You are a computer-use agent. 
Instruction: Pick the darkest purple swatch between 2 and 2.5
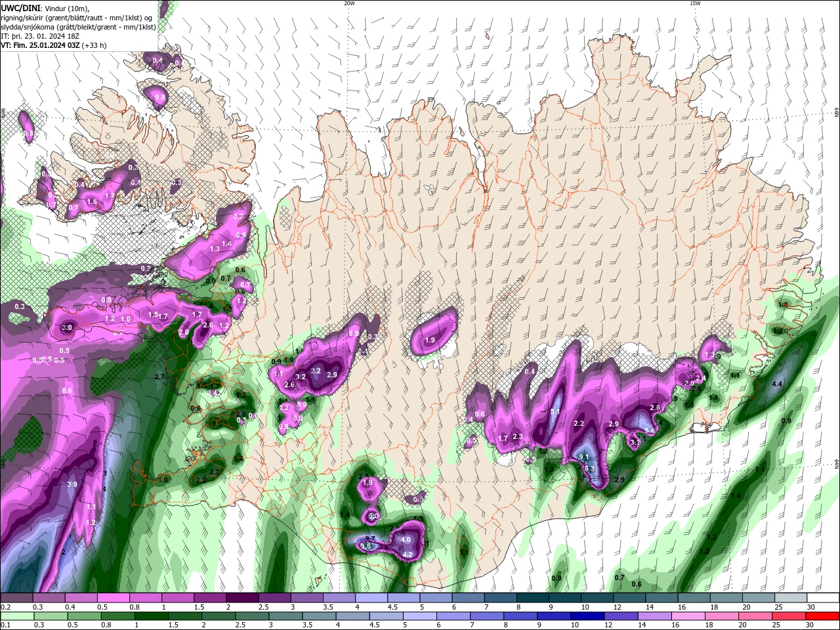click(242, 598)
